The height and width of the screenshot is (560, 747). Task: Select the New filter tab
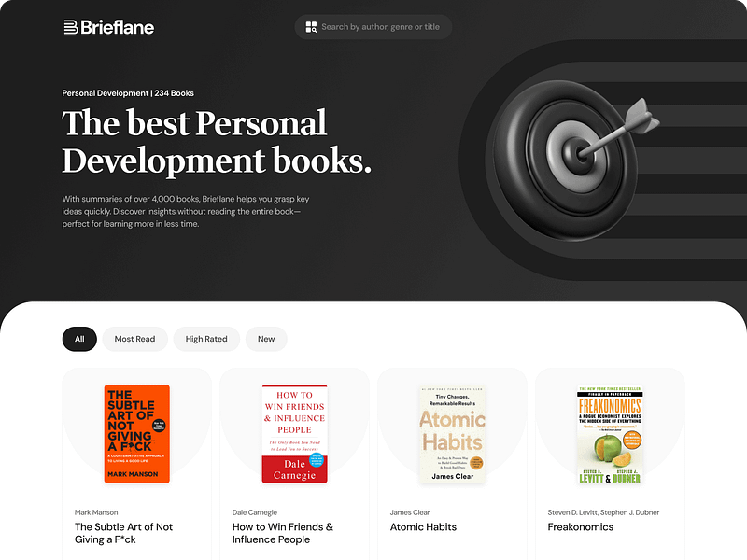click(266, 339)
